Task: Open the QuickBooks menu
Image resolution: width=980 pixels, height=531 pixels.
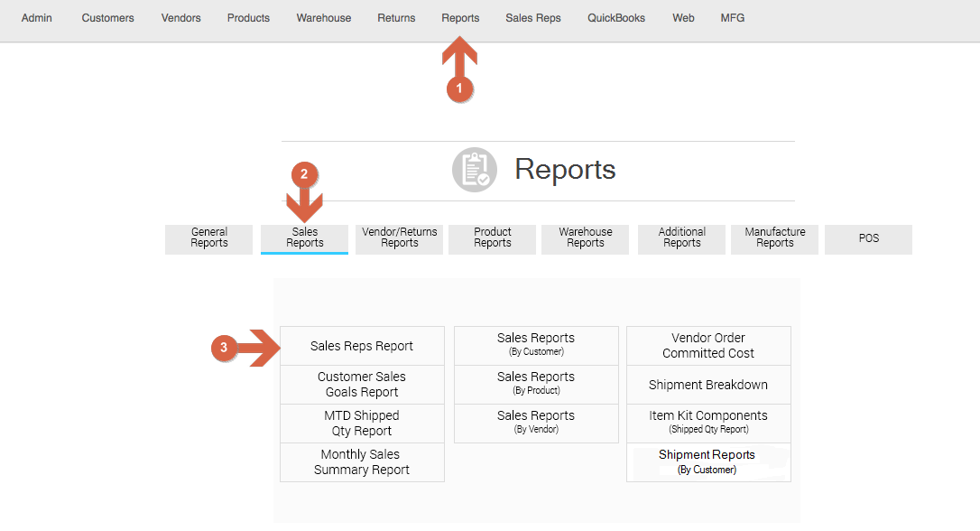Action: point(616,18)
